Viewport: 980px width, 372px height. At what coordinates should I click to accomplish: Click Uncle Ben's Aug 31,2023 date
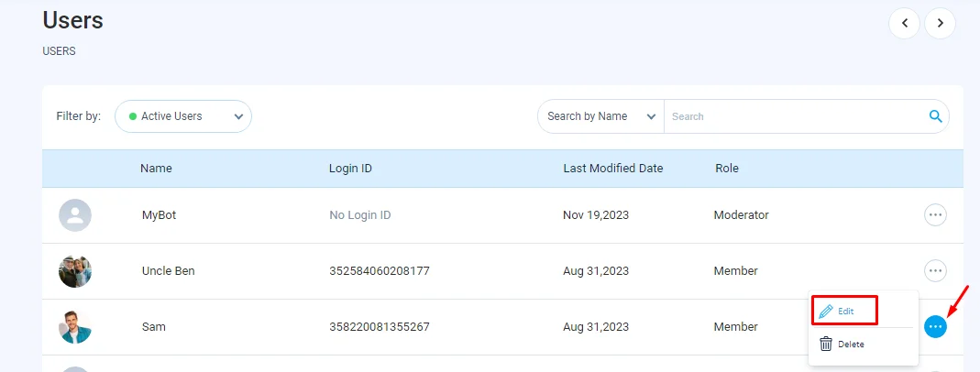(596, 271)
